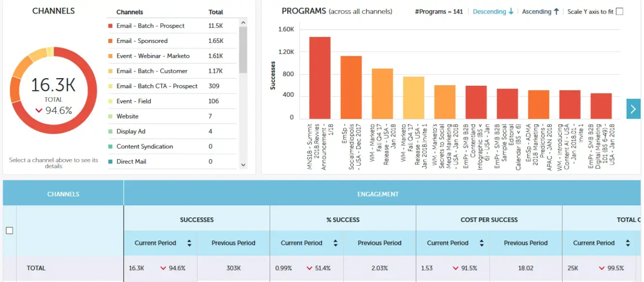Viewport: 644px width, 282px height.
Task: Sort Successes Current Period column
Action: point(189,243)
